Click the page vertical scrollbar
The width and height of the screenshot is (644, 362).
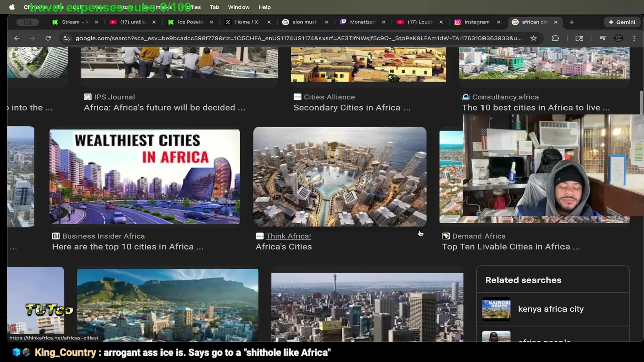click(x=641, y=103)
